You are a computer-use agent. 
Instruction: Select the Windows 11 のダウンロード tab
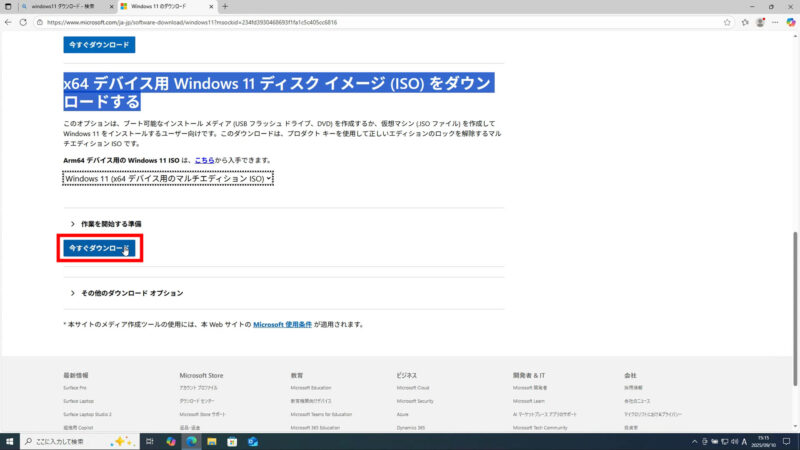[x=160, y=6]
